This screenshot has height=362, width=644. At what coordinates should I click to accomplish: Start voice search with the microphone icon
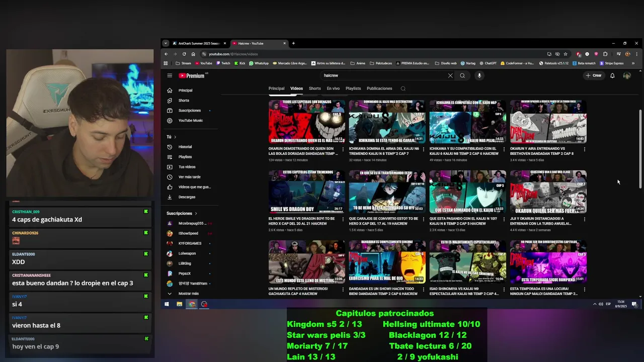(479, 75)
